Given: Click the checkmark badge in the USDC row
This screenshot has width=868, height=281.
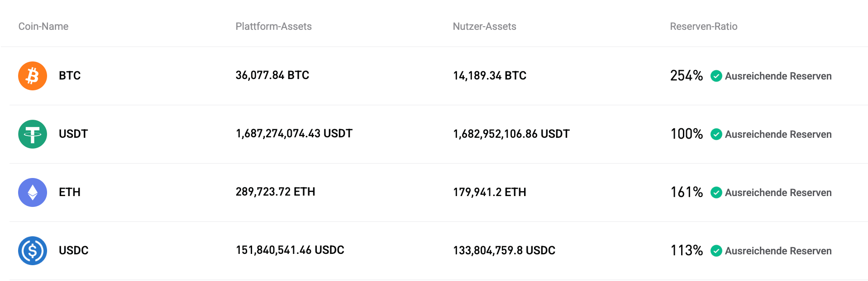Looking at the screenshot, I should pos(716,251).
